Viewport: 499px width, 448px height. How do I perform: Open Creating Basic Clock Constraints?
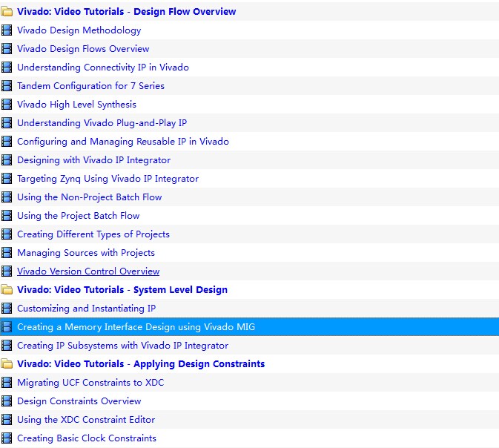[87, 438]
